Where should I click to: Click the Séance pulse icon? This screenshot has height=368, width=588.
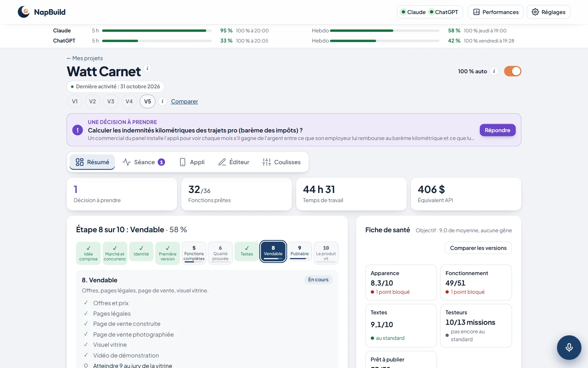point(127,162)
